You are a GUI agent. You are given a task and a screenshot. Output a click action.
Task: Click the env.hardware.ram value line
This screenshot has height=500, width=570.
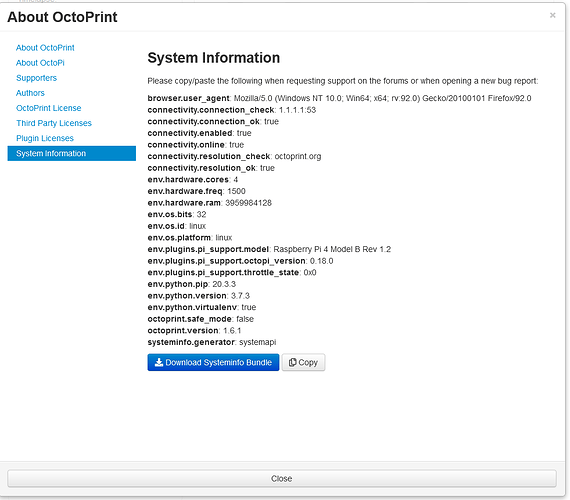coord(209,203)
